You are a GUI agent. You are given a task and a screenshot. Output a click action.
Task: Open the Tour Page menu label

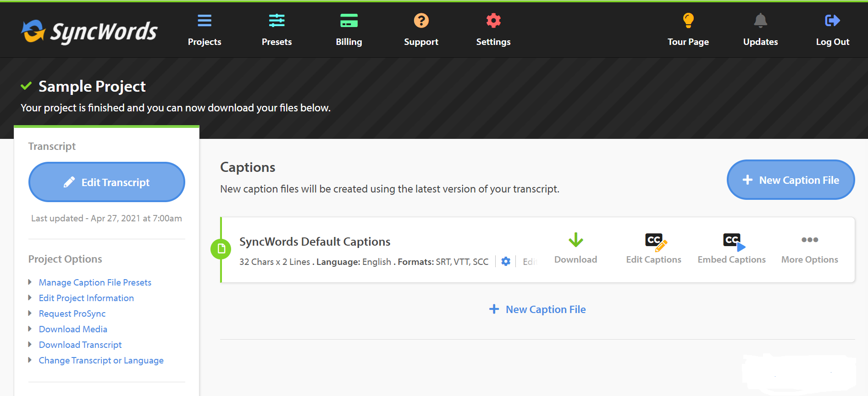688,42
